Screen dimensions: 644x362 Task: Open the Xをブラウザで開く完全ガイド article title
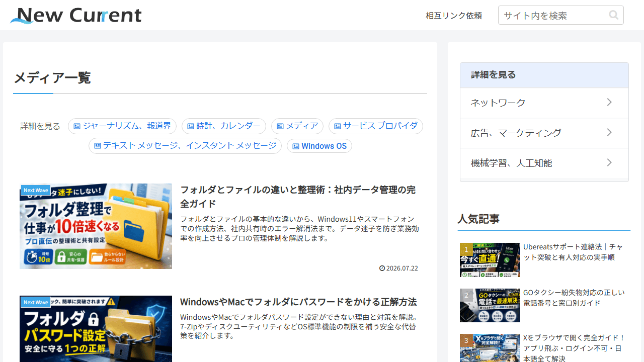(x=574, y=348)
